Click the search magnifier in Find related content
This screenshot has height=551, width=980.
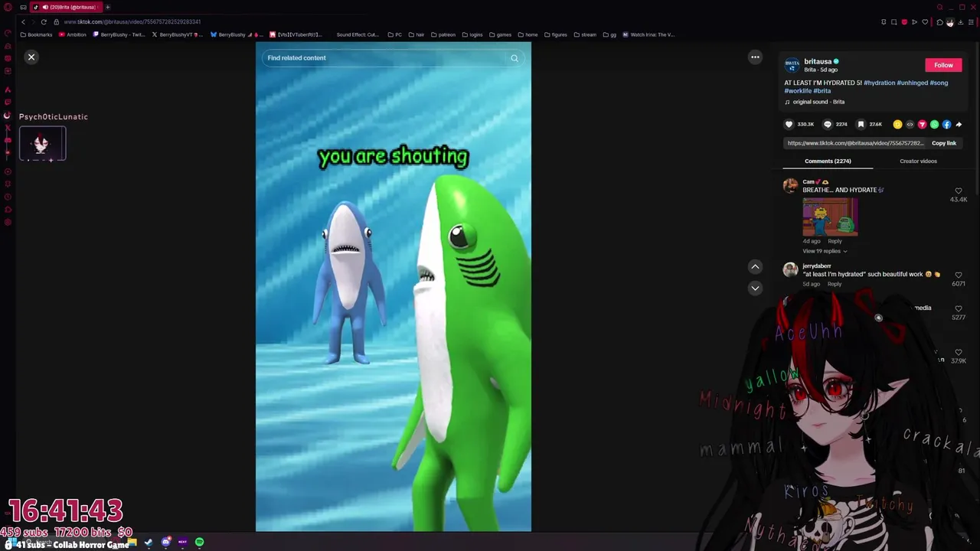(x=514, y=58)
